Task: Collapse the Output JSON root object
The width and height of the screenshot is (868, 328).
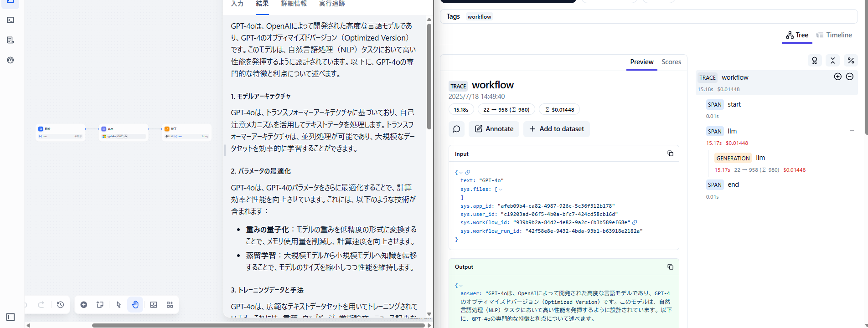Action: point(461,286)
